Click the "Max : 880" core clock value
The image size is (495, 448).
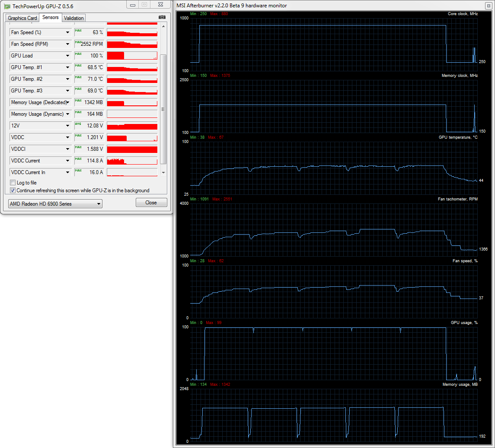pos(219,14)
